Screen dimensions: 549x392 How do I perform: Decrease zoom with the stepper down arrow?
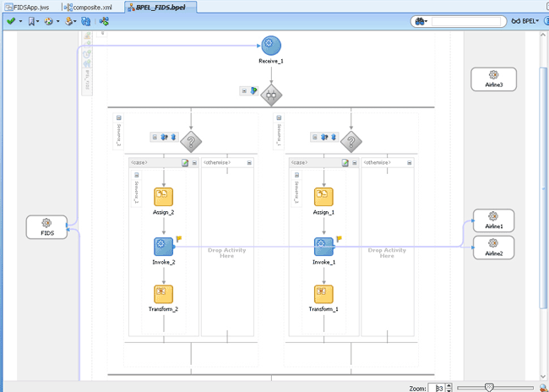click(x=448, y=390)
